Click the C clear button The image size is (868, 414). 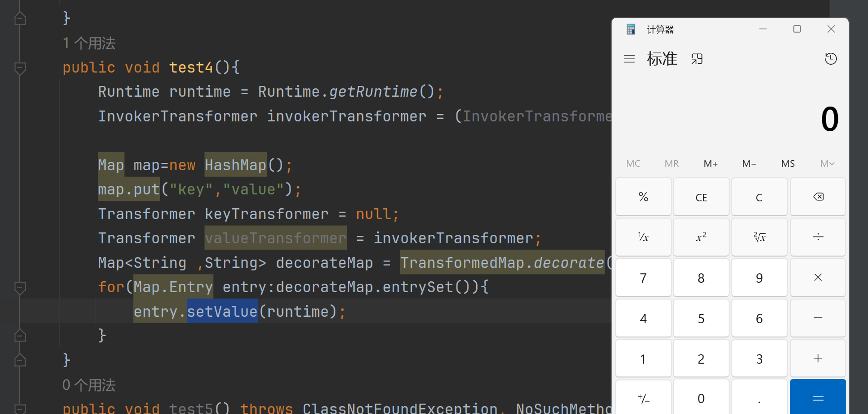[759, 197]
